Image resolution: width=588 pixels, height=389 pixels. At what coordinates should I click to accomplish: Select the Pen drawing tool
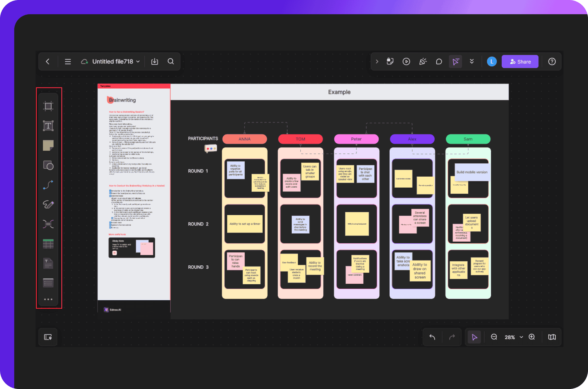[48, 204]
